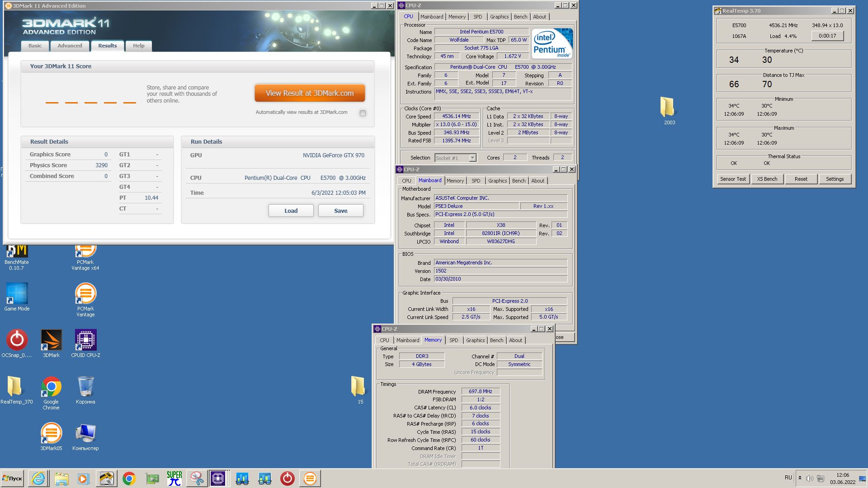The image size is (868, 488).
Task: Click XS Bench button in RealTemp
Action: coord(767,179)
